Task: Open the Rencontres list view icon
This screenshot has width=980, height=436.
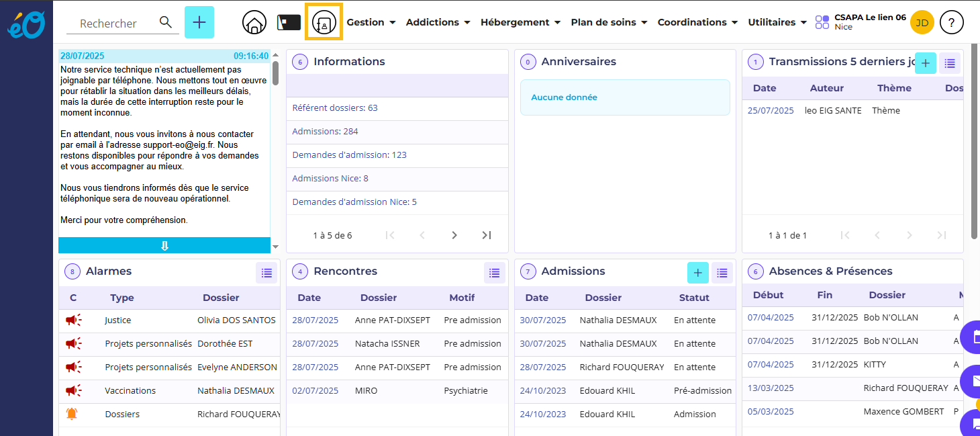Action: (495, 273)
